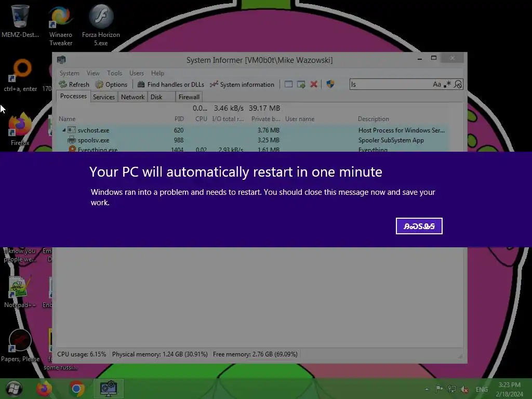This screenshot has height=399, width=532.
Task: Click 'Host Process for Windows Ser...' description
Action: coord(402,130)
